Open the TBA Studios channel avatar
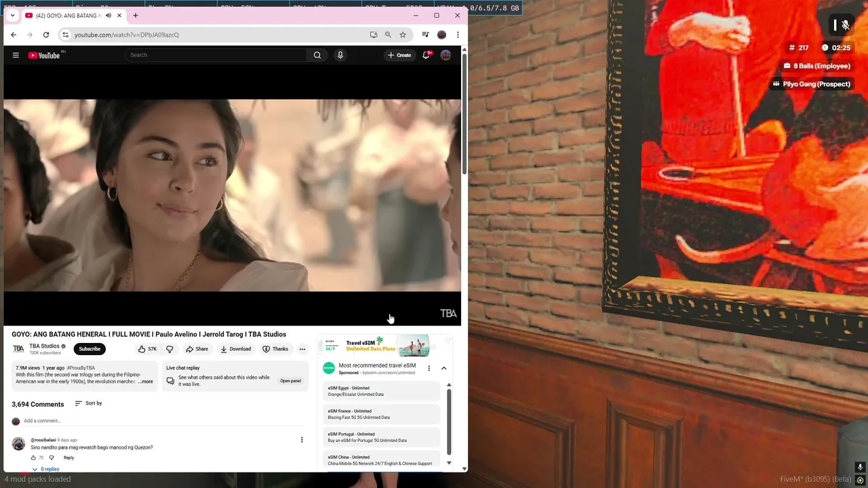868x488 pixels. point(18,349)
